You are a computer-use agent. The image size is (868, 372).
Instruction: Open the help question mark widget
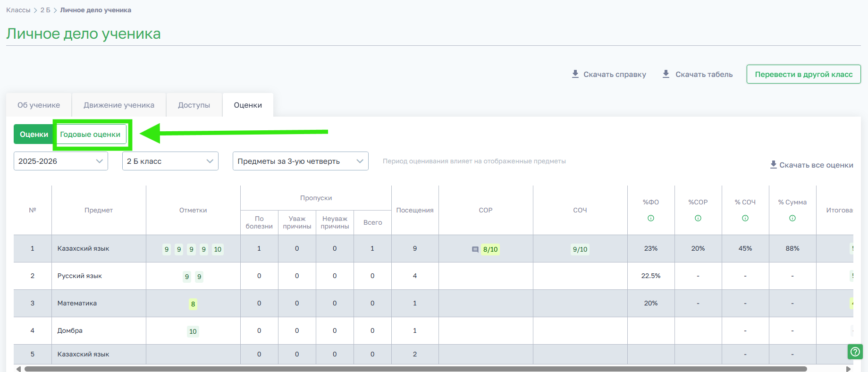[855, 352]
